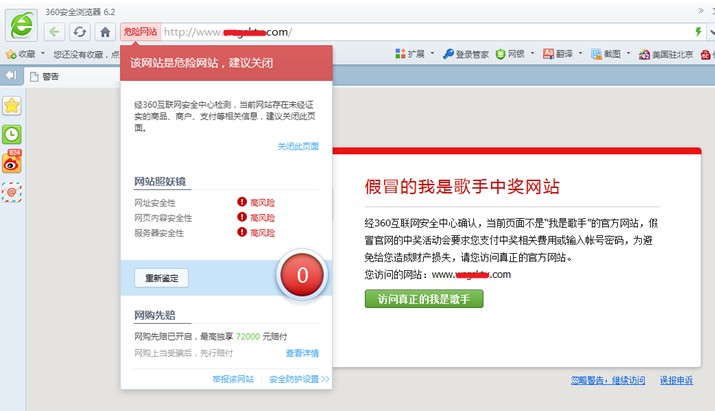Click the 网站照妖镜 section heading
This screenshot has height=411, width=715.
coord(160,182)
